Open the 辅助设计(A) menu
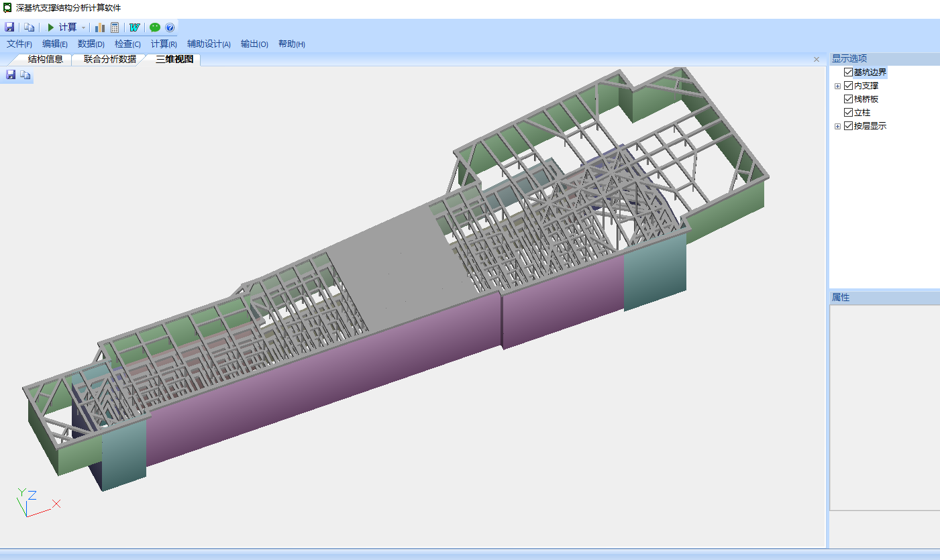This screenshot has width=940, height=560. (x=209, y=44)
